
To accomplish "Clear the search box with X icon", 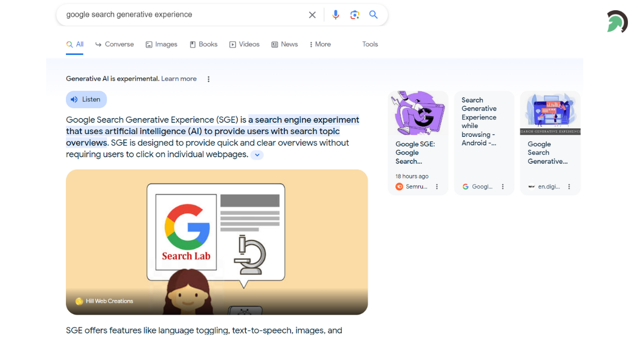I will [x=312, y=15].
